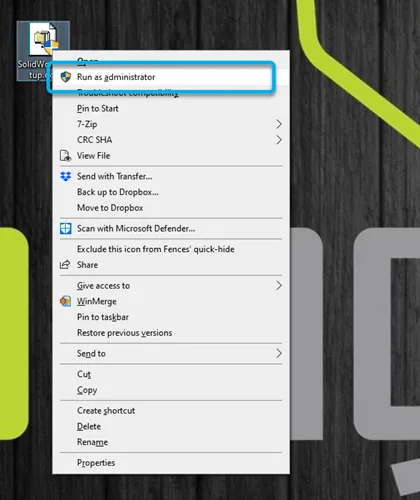420x500 pixels.
Task: Select Exclude this icon from Fences' quick-hide
Action: tap(156, 249)
